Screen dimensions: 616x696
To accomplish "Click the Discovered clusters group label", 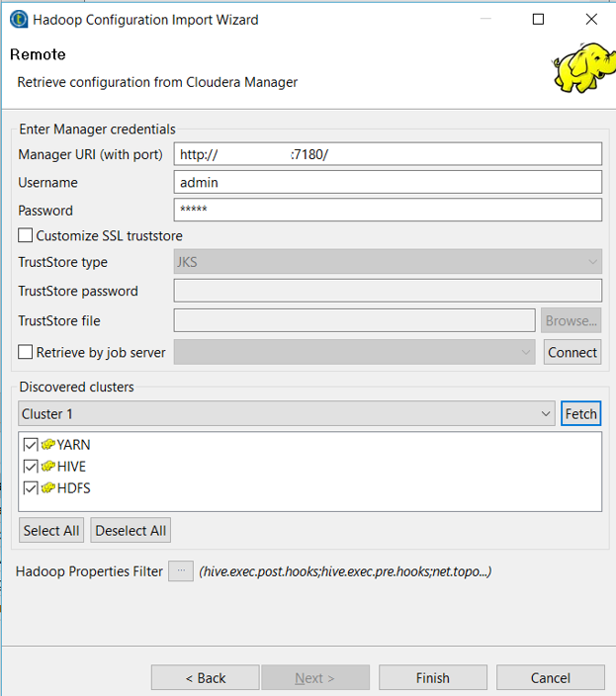I will tap(76, 387).
